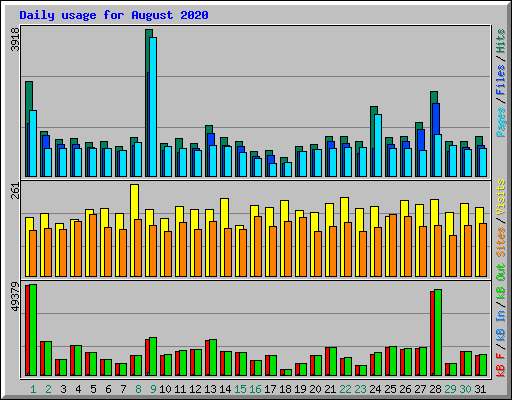This screenshot has width=512, height=400.
Task: Select day label 16 on the x-axis
Action: (255, 389)
